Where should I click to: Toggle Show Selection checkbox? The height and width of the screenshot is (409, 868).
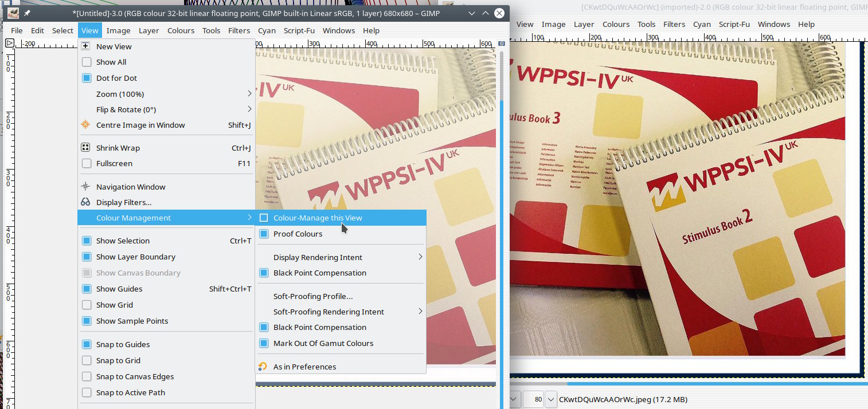87,241
